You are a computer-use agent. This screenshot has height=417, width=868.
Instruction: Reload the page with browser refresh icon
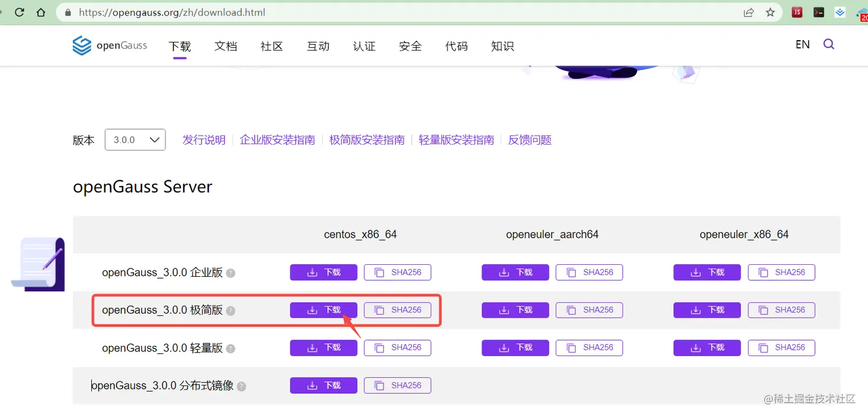tap(20, 12)
